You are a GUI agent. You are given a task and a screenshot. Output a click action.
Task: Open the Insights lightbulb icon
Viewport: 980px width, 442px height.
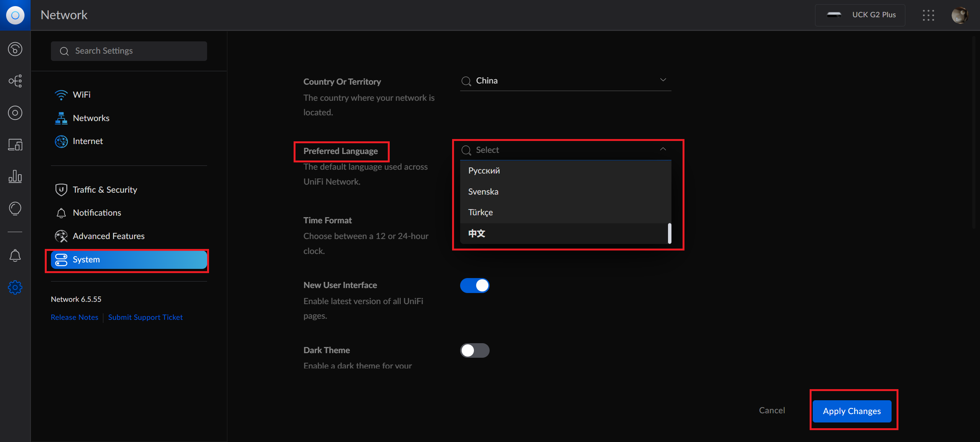tap(15, 208)
